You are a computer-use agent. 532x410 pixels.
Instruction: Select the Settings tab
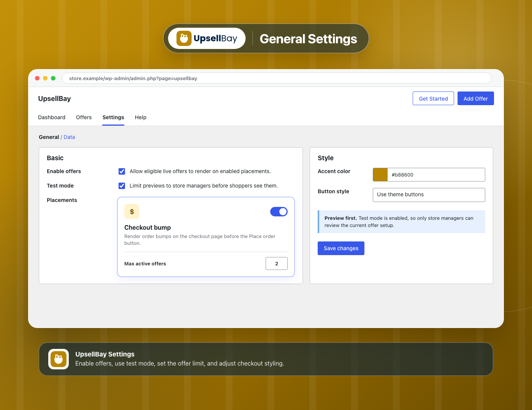[x=113, y=117]
